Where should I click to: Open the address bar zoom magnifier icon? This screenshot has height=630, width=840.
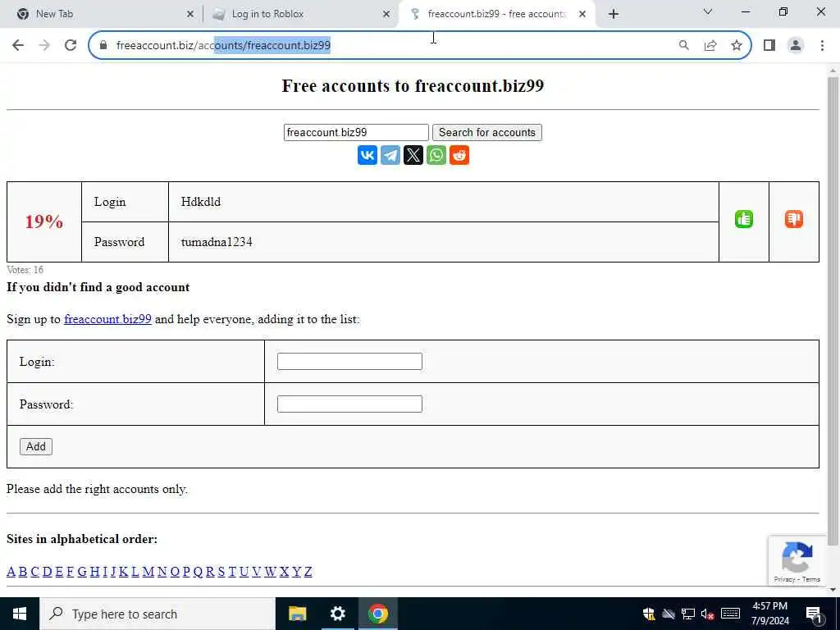(x=683, y=45)
